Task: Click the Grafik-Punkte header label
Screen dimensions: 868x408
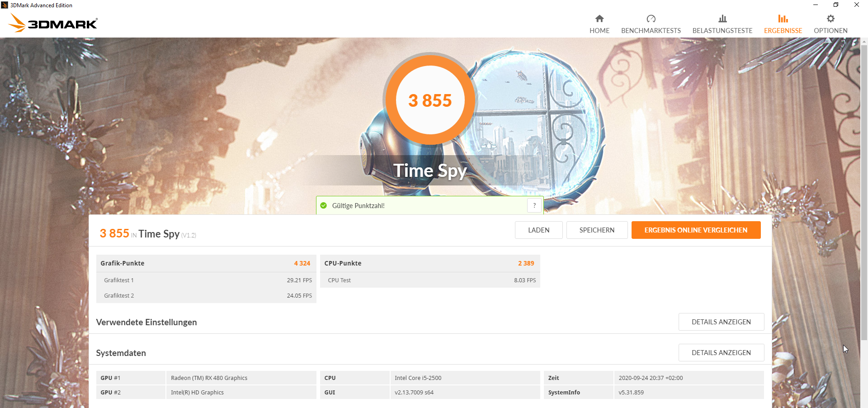Action: coord(123,263)
